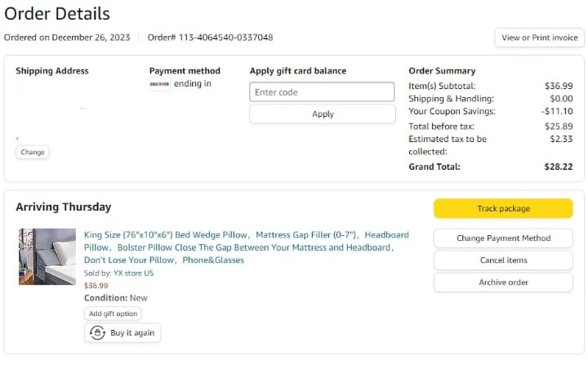Click the $36.99 item price under seller

(96, 286)
